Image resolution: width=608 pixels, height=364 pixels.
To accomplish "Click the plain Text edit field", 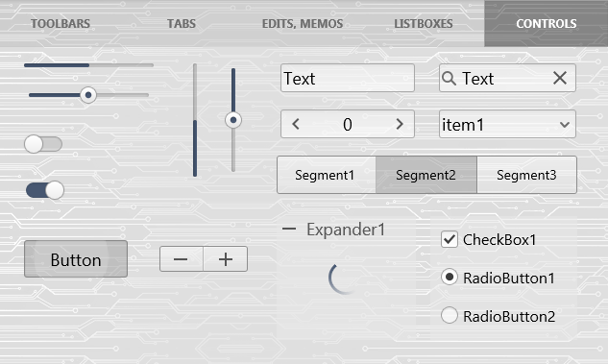I will pyautogui.click(x=348, y=79).
